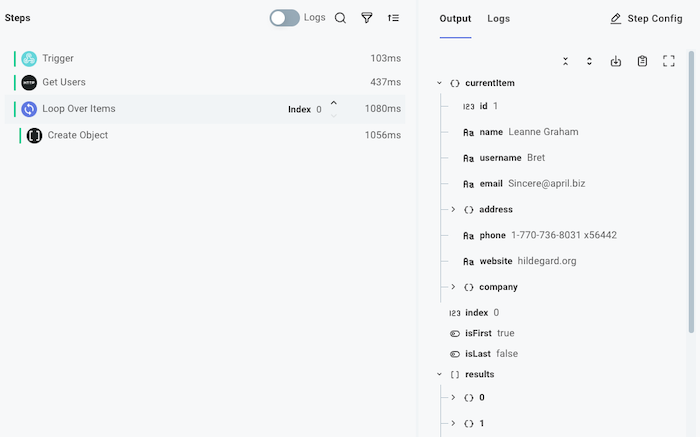Expand the address object
Screen dimensions: 700x437
click(453, 209)
